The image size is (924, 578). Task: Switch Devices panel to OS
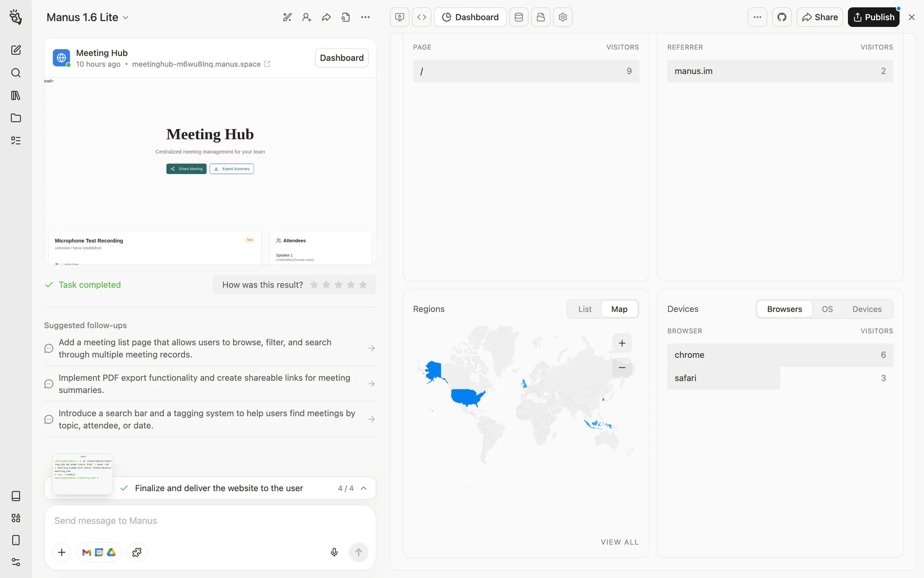click(827, 309)
